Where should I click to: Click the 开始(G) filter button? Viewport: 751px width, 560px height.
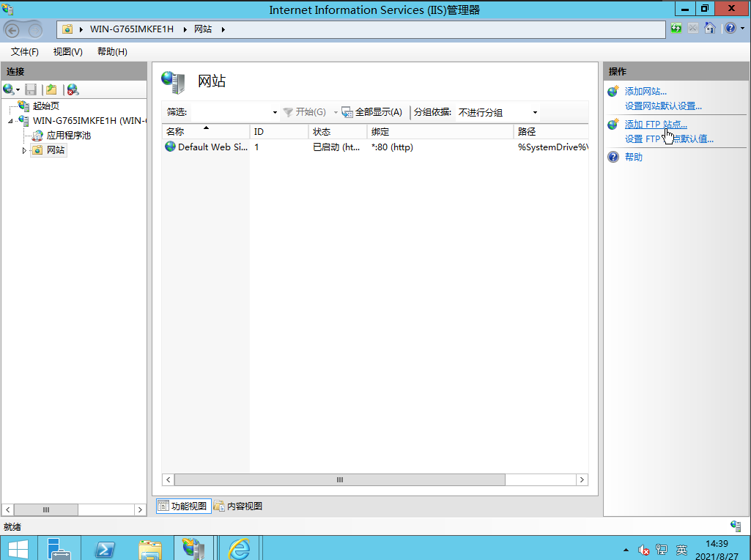[x=305, y=113]
